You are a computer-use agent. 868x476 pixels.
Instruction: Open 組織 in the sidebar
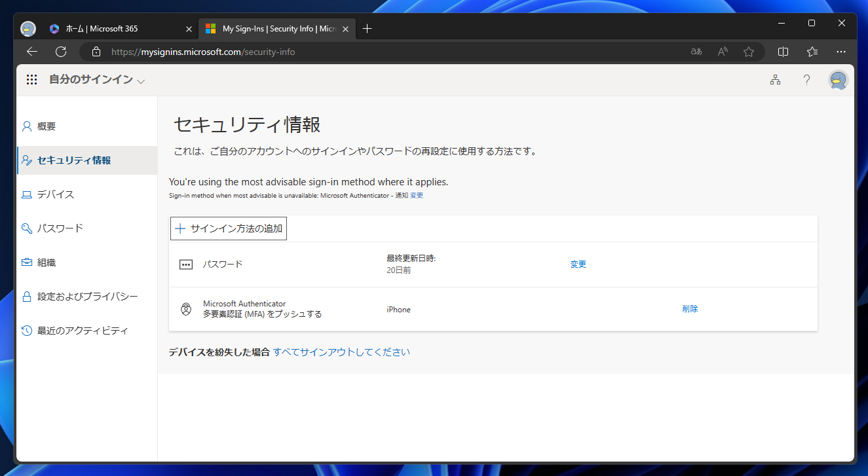86,263
